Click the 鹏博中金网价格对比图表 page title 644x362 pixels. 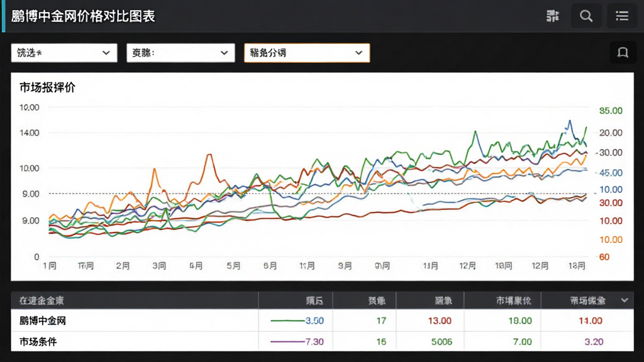click(84, 16)
